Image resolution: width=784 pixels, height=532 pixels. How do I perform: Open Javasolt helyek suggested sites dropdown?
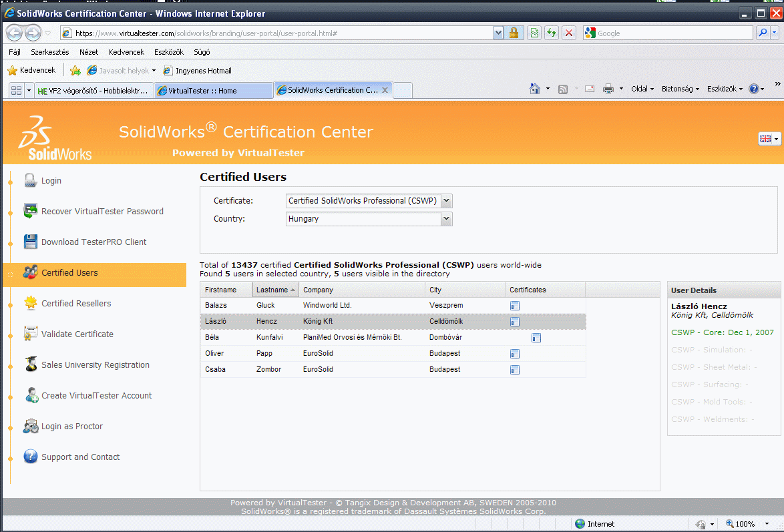(154, 71)
